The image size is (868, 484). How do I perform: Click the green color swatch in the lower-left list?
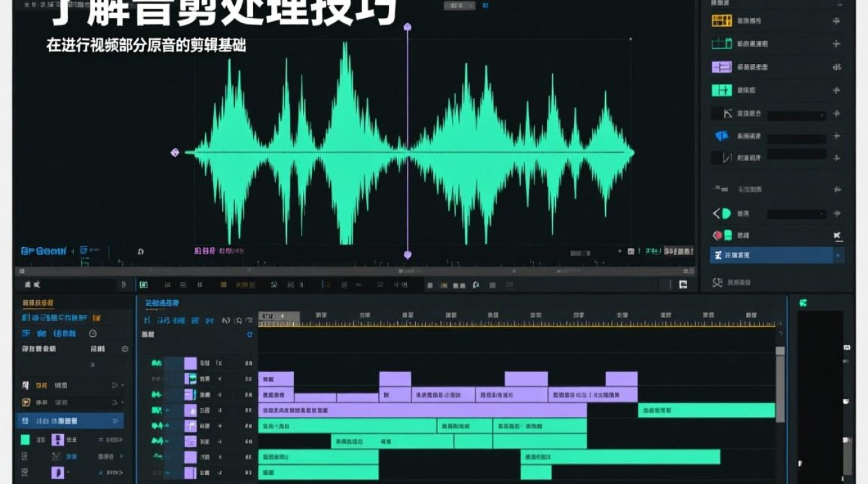pos(25,439)
